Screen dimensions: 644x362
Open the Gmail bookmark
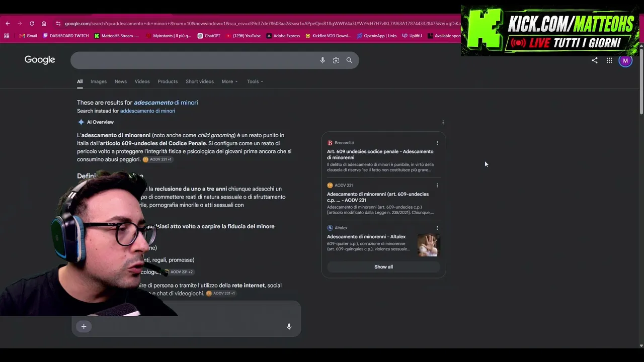[x=28, y=36]
